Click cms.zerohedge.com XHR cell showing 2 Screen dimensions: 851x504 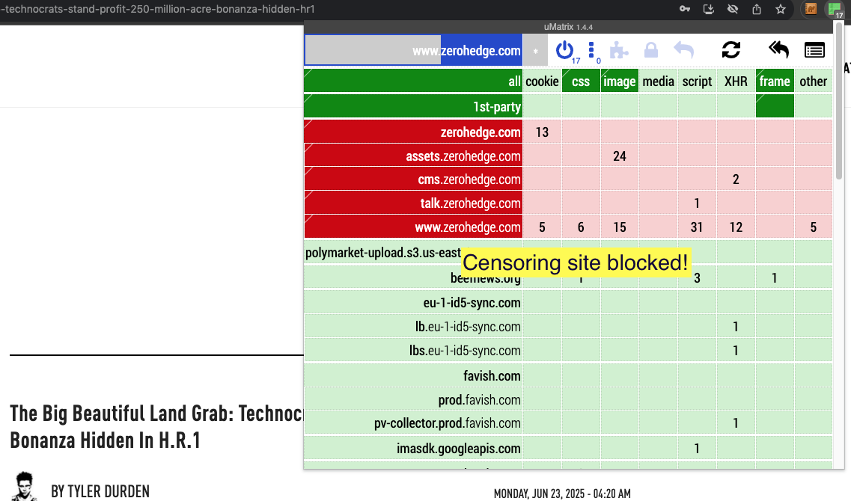(x=736, y=179)
